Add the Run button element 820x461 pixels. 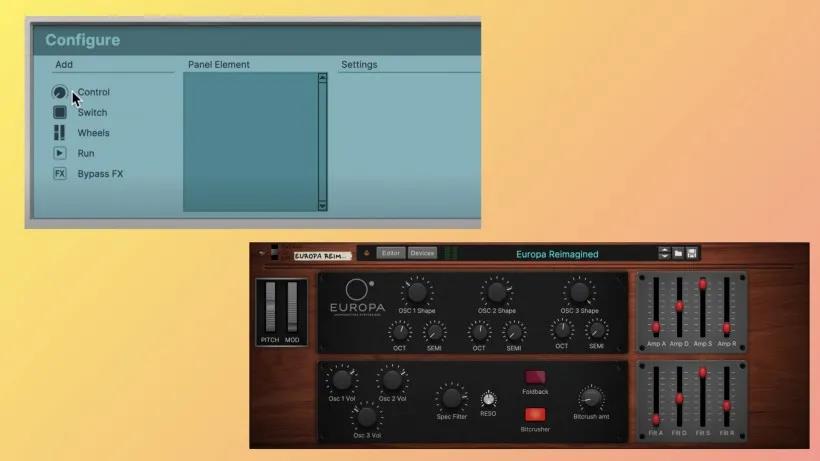[60, 153]
